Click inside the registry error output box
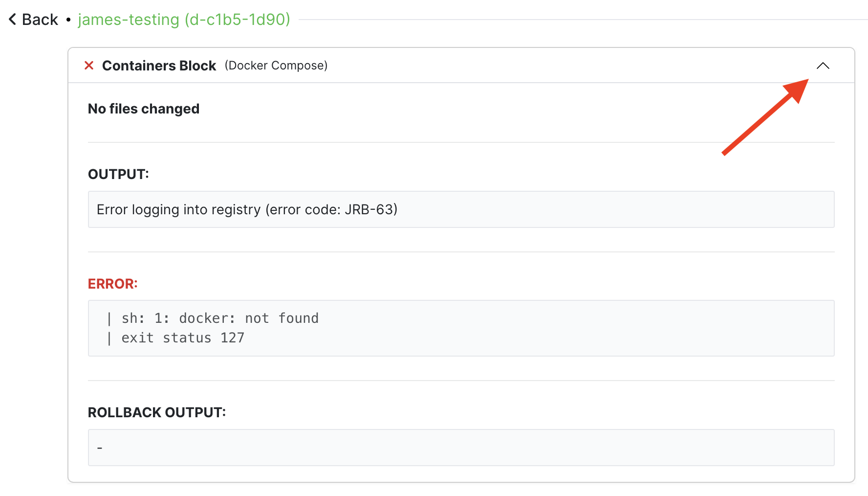Screen dimensions: 868x496 [x=461, y=209]
